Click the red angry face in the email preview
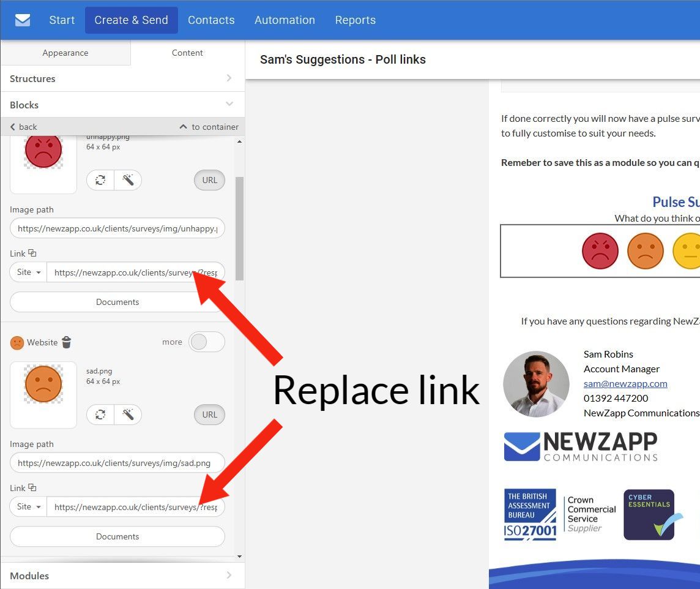The image size is (700, 589). [600, 251]
